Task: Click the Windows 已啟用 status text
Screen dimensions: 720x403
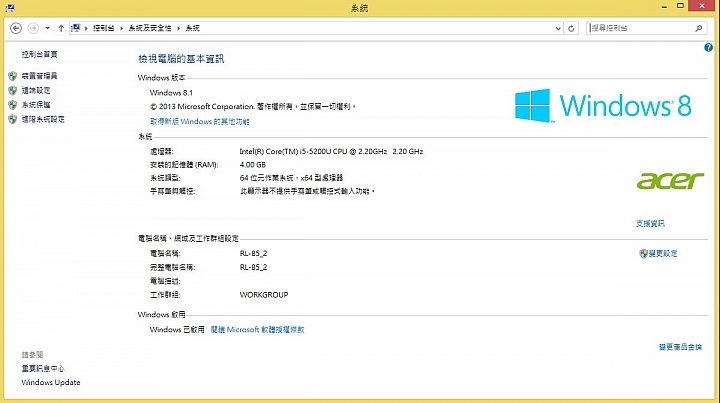Action: click(177, 330)
